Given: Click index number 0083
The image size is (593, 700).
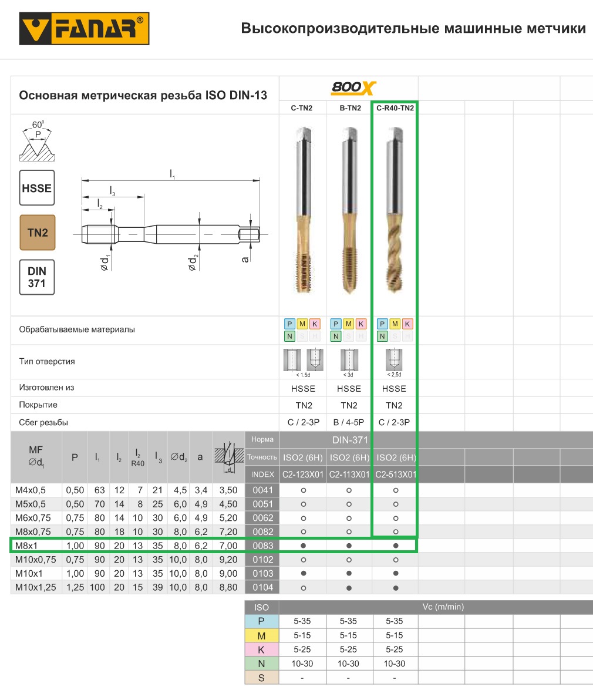Looking at the screenshot, I should 263,546.
